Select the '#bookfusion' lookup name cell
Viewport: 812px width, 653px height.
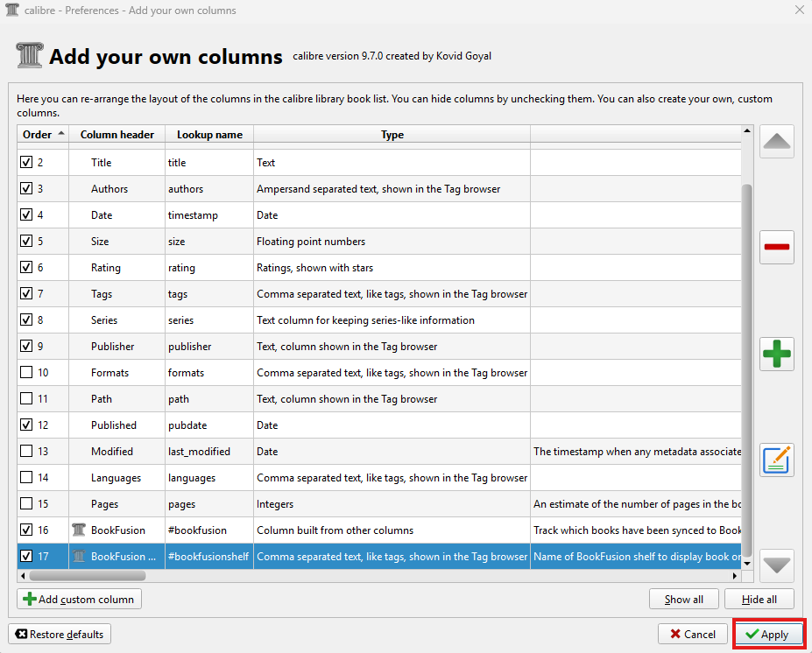[x=209, y=530]
